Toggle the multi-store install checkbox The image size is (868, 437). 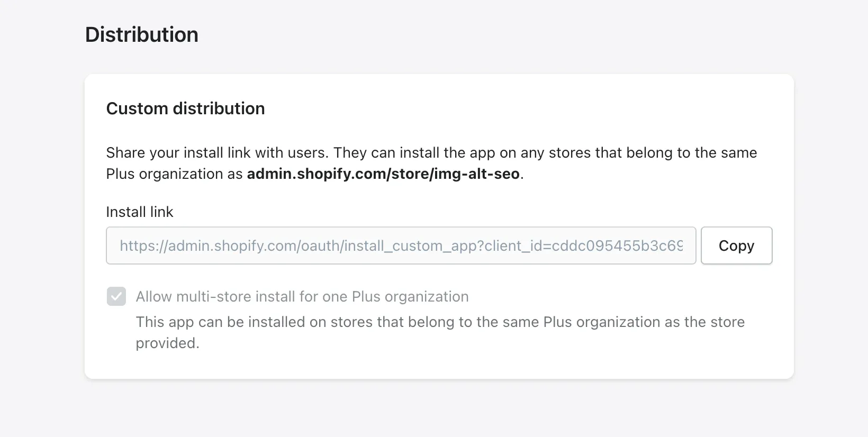pyautogui.click(x=116, y=296)
